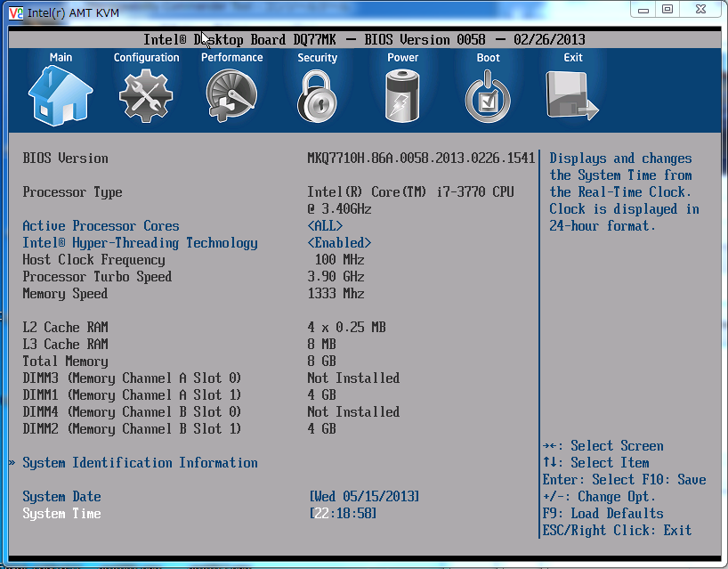
Task: Switch to the Performance tab label
Action: pos(231,58)
